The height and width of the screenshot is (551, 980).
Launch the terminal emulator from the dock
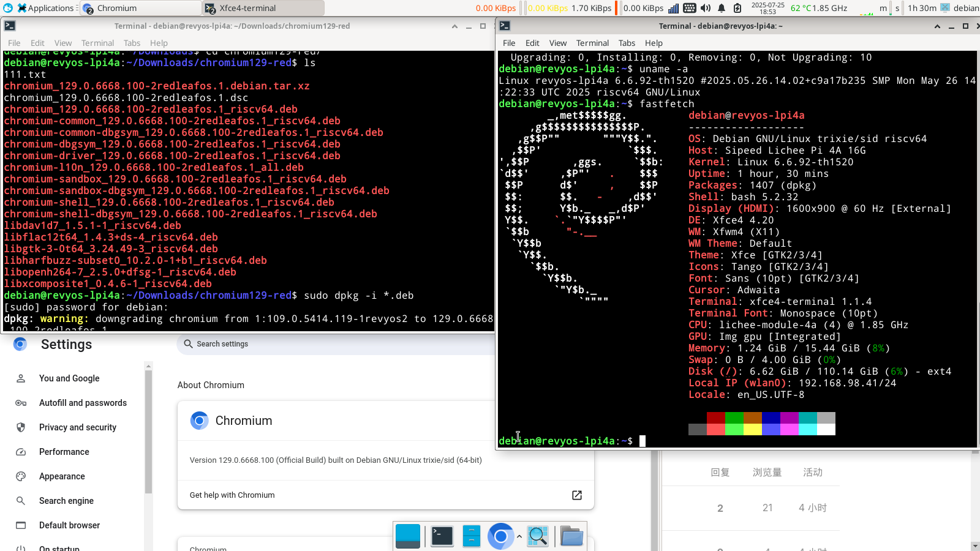(x=442, y=536)
